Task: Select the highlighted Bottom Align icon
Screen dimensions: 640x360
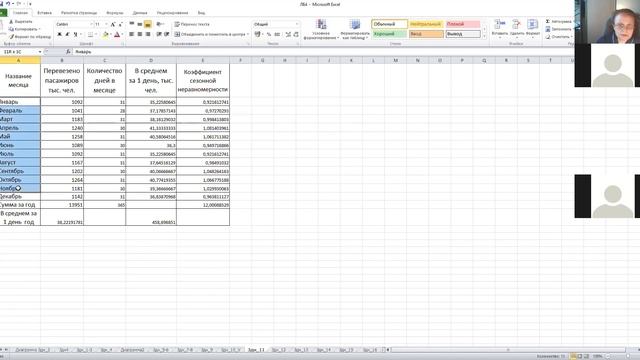Action: (148, 24)
